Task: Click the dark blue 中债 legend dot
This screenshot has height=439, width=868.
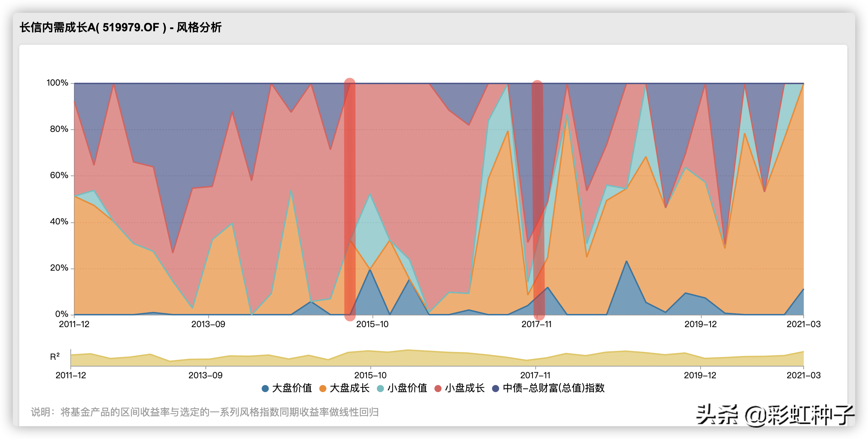Action: (x=495, y=388)
